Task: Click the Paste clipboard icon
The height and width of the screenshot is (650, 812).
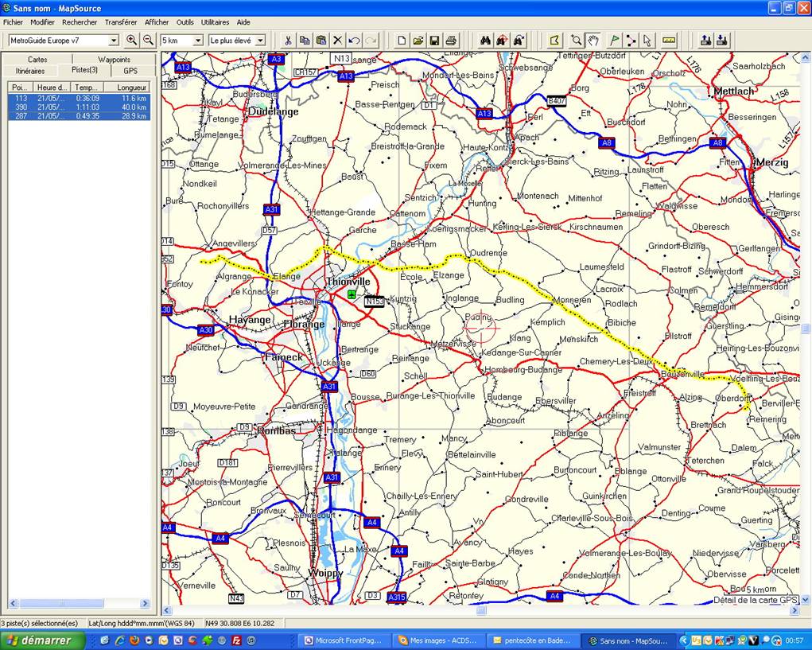Action: coord(321,40)
